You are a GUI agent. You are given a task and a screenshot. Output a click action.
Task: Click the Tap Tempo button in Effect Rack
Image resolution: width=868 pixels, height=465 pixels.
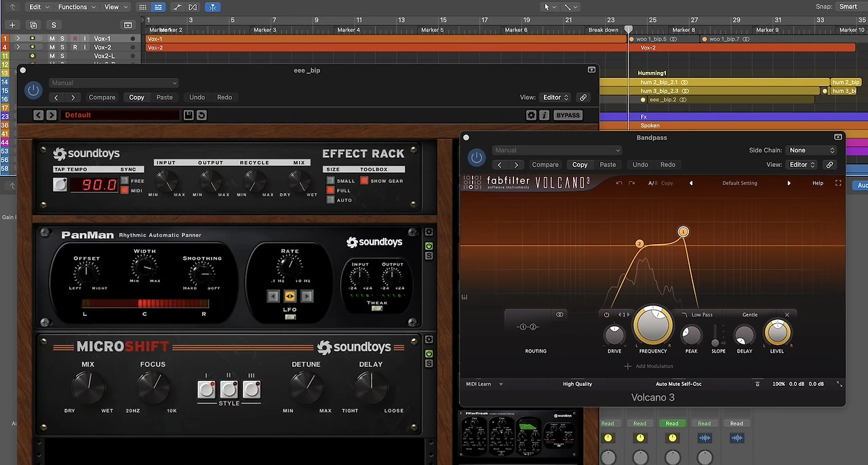click(x=60, y=184)
